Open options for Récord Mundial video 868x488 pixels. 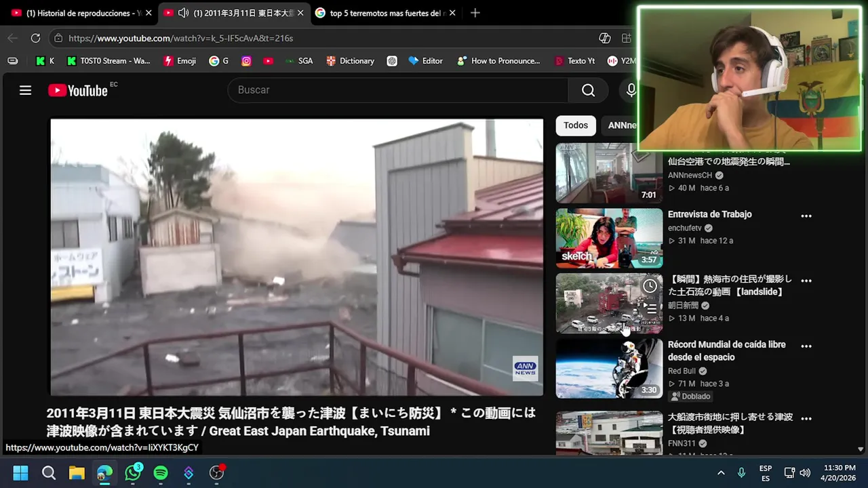pyautogui.click(x=806, y=346)
